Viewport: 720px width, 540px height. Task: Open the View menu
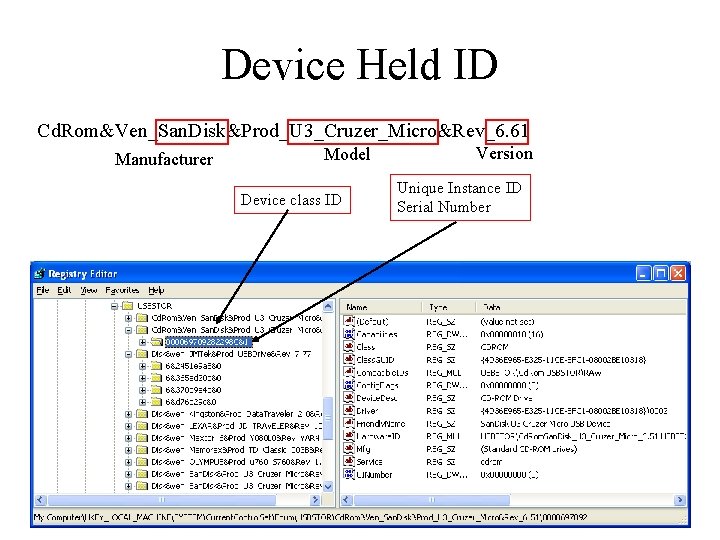[89, 290]
